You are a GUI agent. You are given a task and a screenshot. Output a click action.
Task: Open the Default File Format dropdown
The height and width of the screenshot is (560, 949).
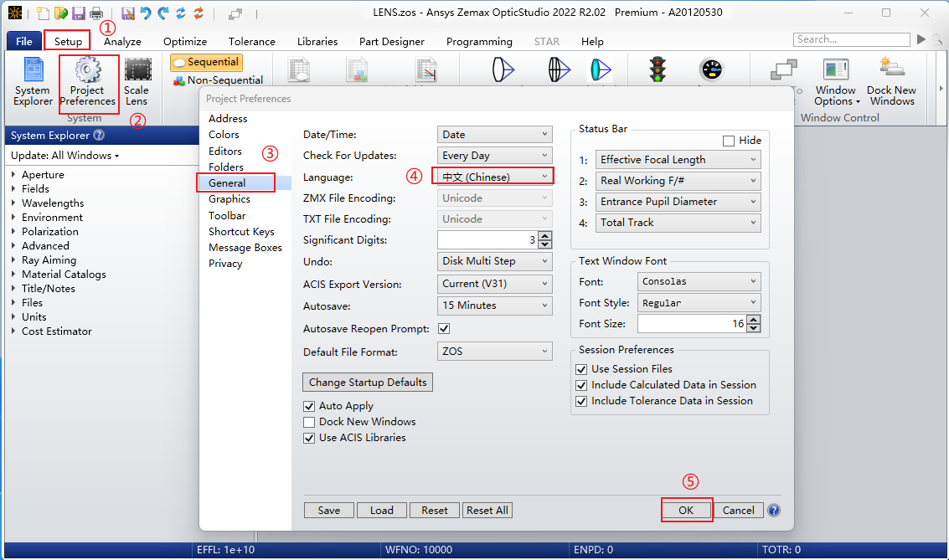[x=494, y=352]
